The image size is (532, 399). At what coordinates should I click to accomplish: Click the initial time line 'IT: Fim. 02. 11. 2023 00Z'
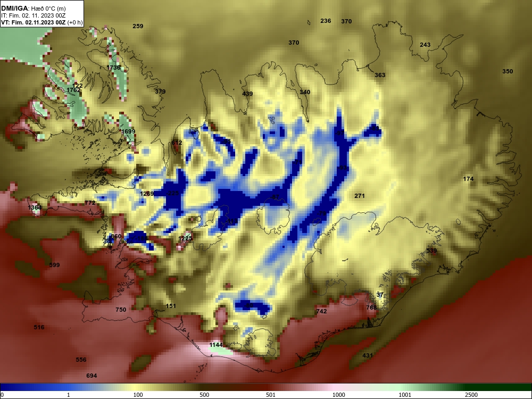33,15
